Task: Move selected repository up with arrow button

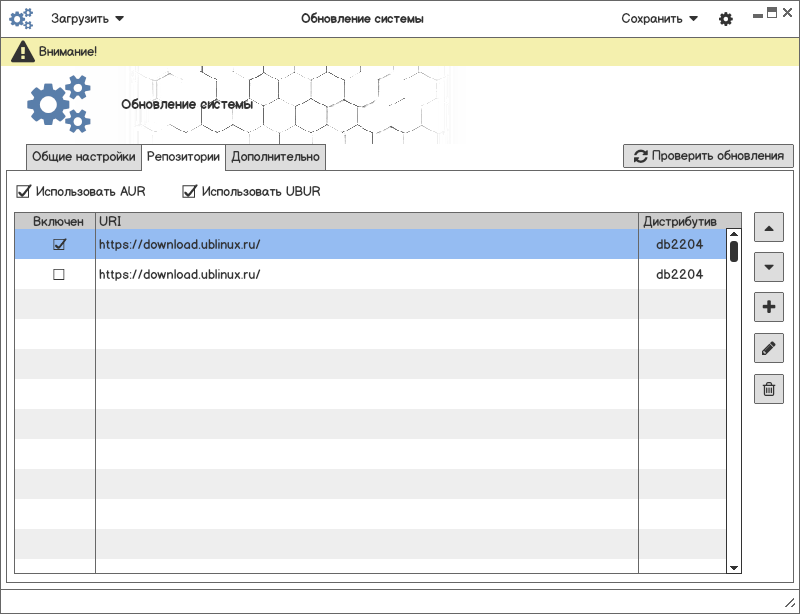Action: pos(768,227)
